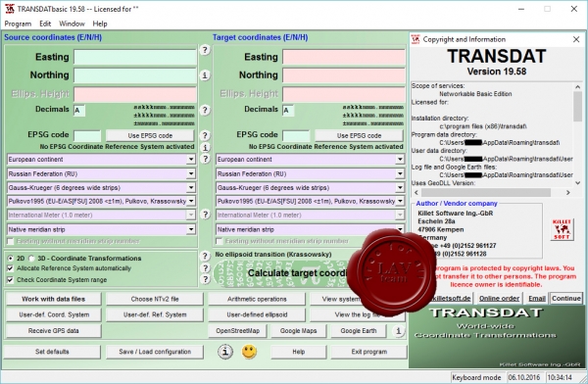Screen dimensions: 588x384
Task: Click the Google Maps button
Action: pos(298,331)
